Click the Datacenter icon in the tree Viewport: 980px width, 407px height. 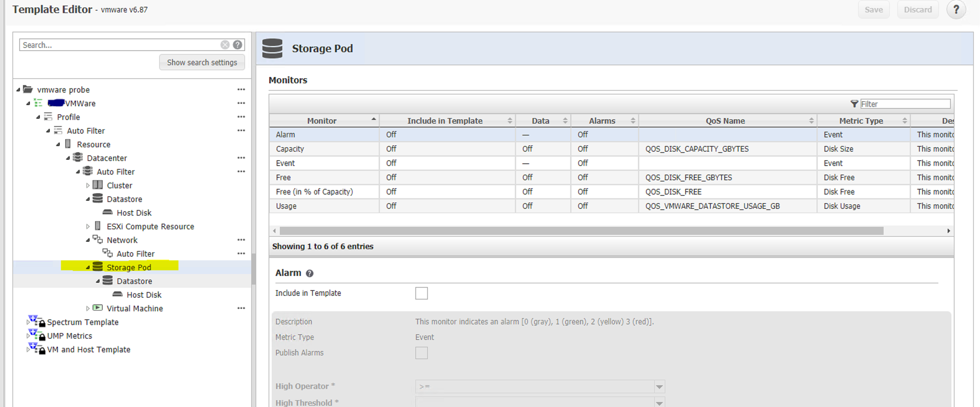click(78, 157)
